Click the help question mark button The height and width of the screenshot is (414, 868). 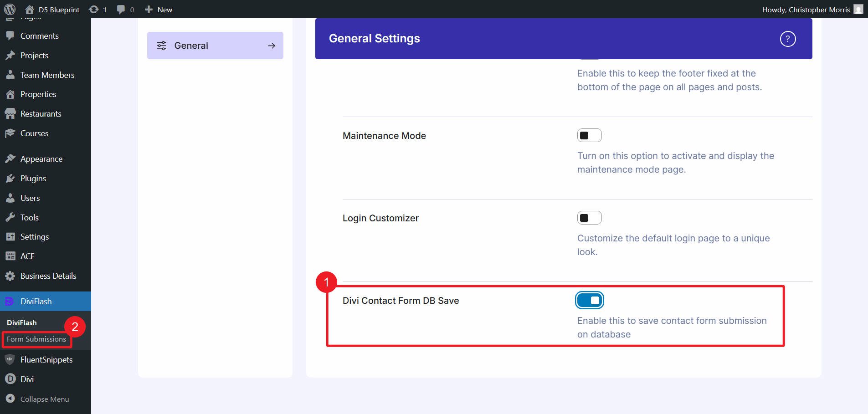pyautogui.click(x=788, y=39)
